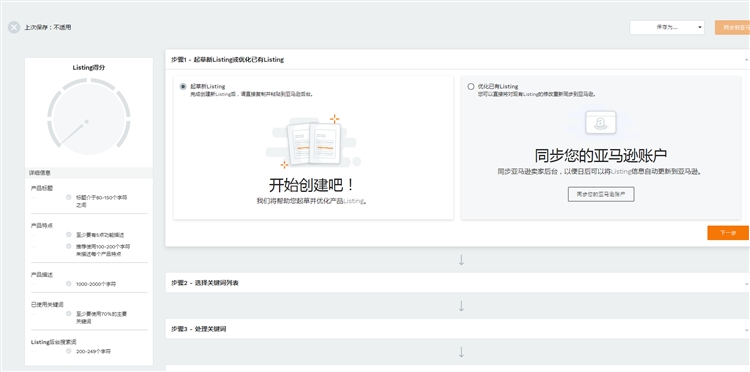This screenshot has height=372, width=750.
Task: Close the listing builder with the X icon
Action: [x=14, y=27]
